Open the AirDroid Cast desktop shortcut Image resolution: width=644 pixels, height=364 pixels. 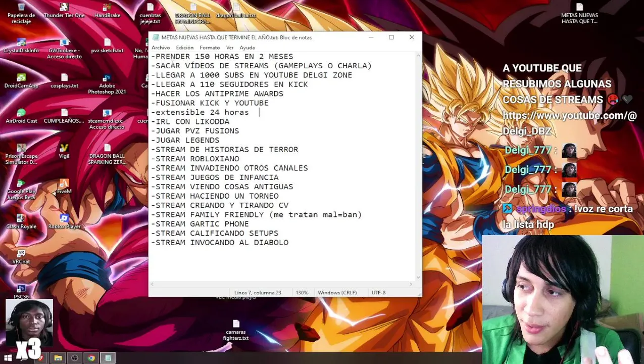click(x=21, y=116)
